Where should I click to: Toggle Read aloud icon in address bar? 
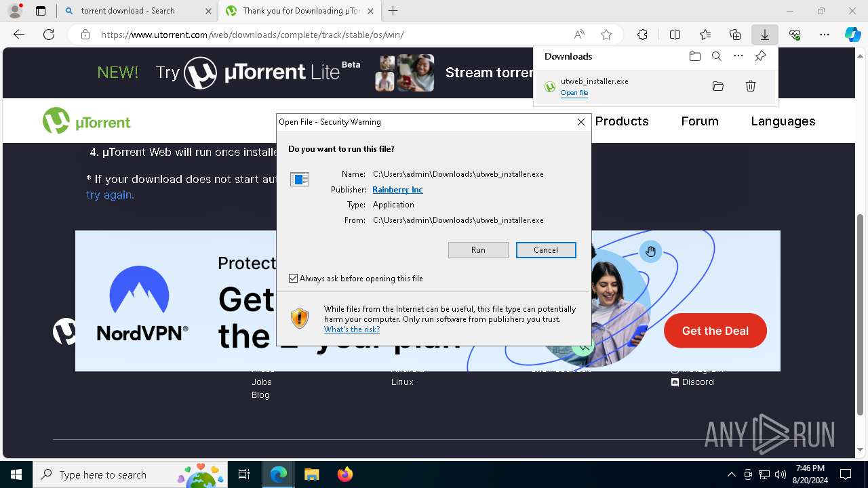(579, 35)
